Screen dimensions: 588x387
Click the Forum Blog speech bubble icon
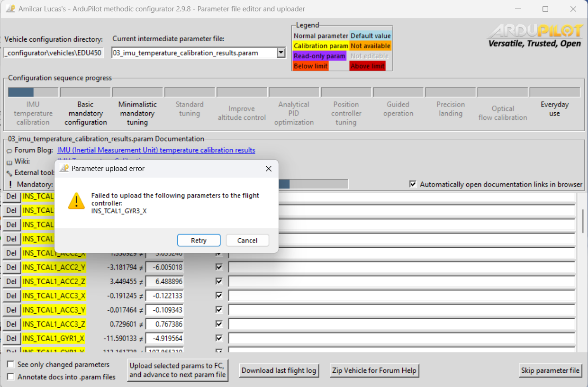(x=9, y=151)
